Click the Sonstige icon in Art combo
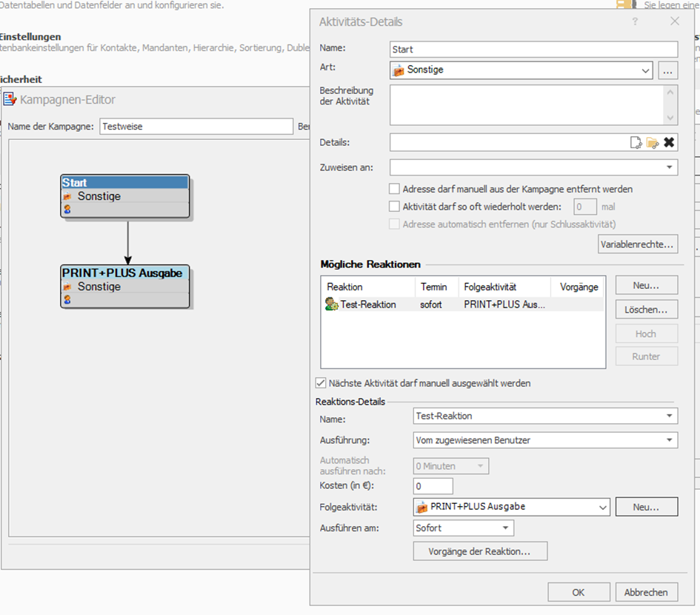This screenshot has width=700, height=615. coord(399,70)
